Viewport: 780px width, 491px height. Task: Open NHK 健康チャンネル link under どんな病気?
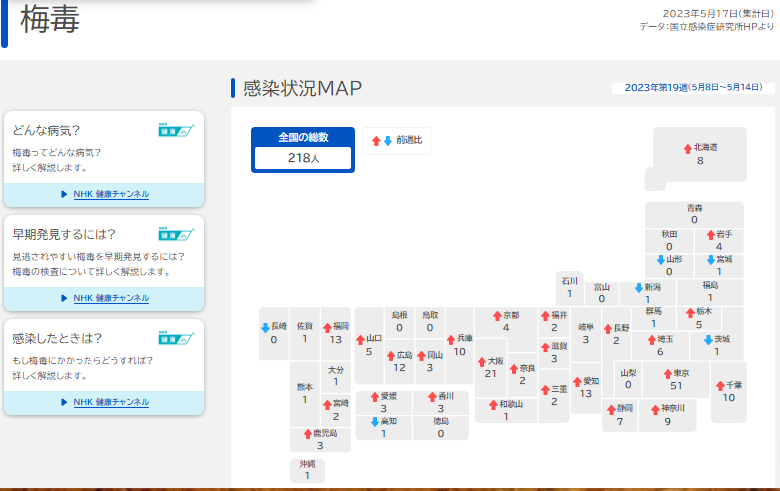pos(110,194)
